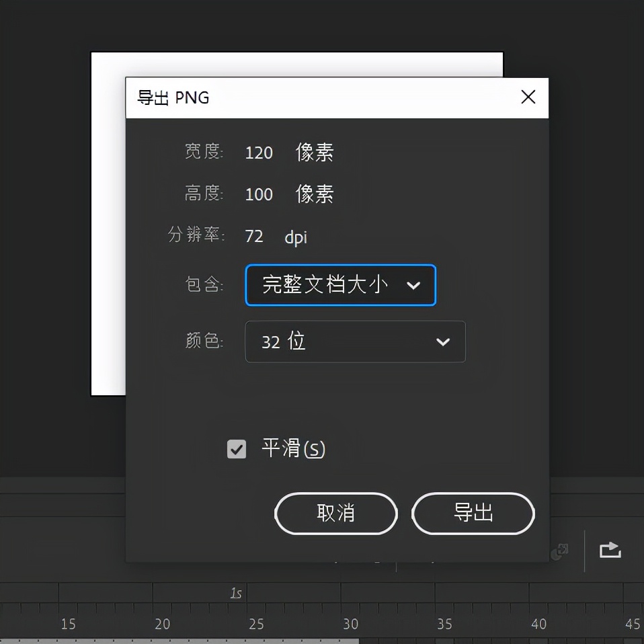Image resolution: width=644 pixels, height=644 pixels.
Task: Select frame 20 on the timeline ruler
Action: tap(162, 624)
